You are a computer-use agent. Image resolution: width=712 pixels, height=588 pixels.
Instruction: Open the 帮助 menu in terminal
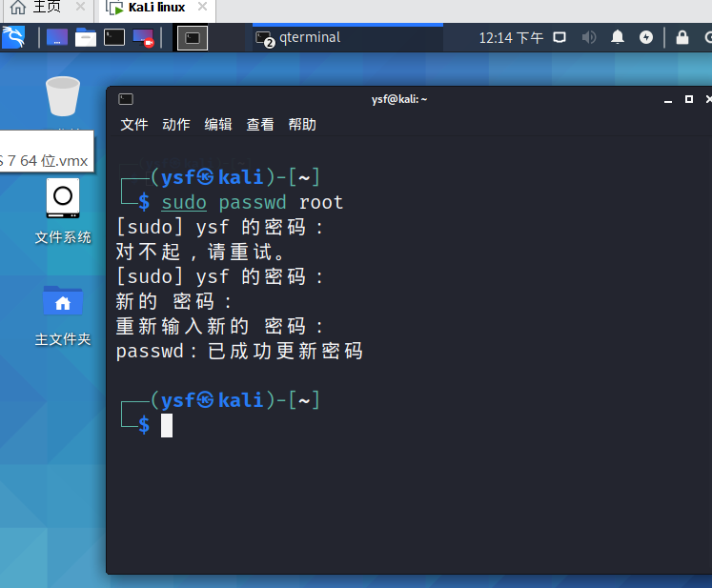[x=302, y=125]
